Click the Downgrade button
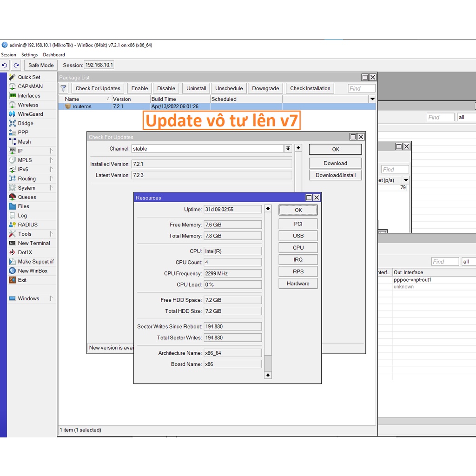This screenshot has height=476, width=476. coord(265,88)
